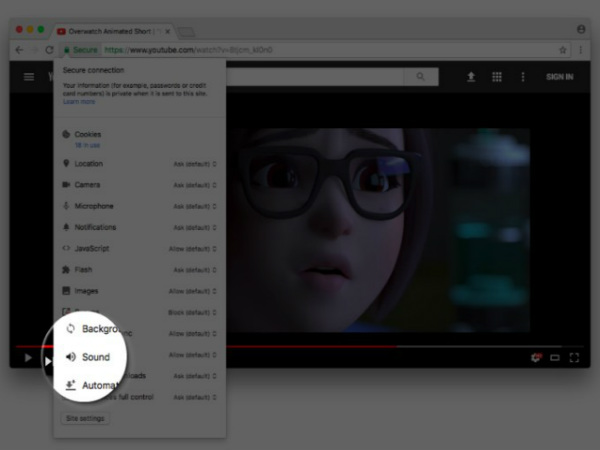Image resolution: width=600 pixels, height=450 pixels.
Task: Open video settings gear
Action: point(536,357)
